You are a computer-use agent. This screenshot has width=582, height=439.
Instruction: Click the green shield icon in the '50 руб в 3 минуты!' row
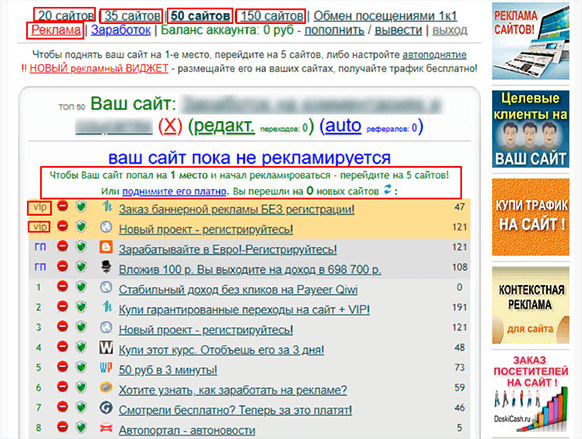point(81,366)
